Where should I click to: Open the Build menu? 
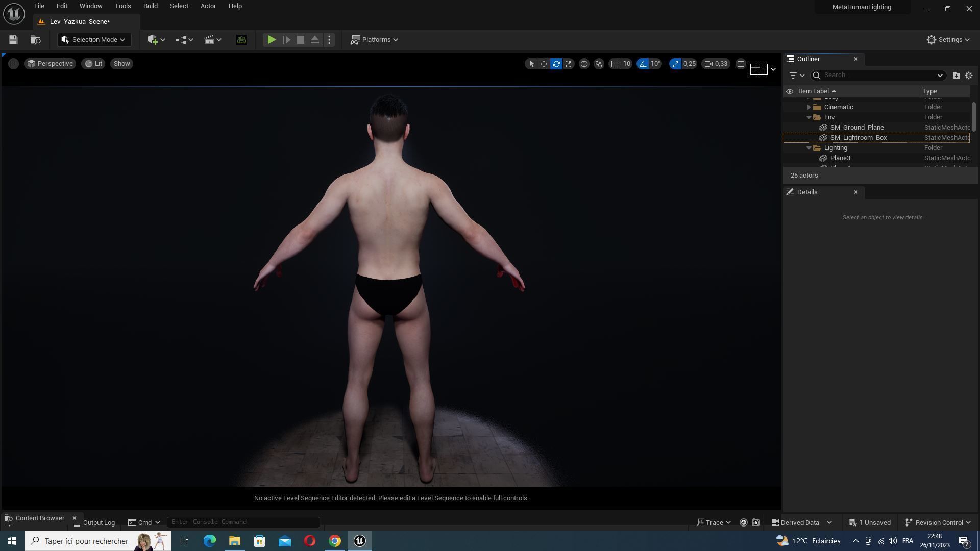point(150,6)
